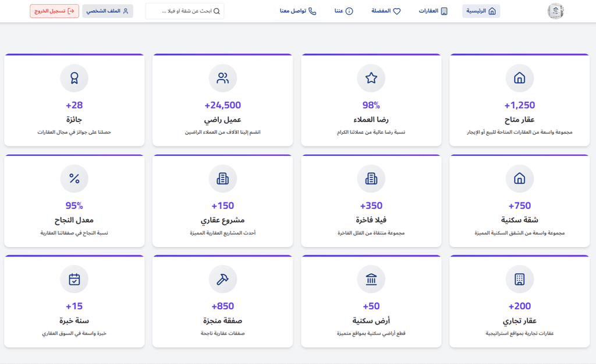Screen dimensions: 596x364
Task: Click the فيلا فاخرة heading
Action: tap(371, 220)
